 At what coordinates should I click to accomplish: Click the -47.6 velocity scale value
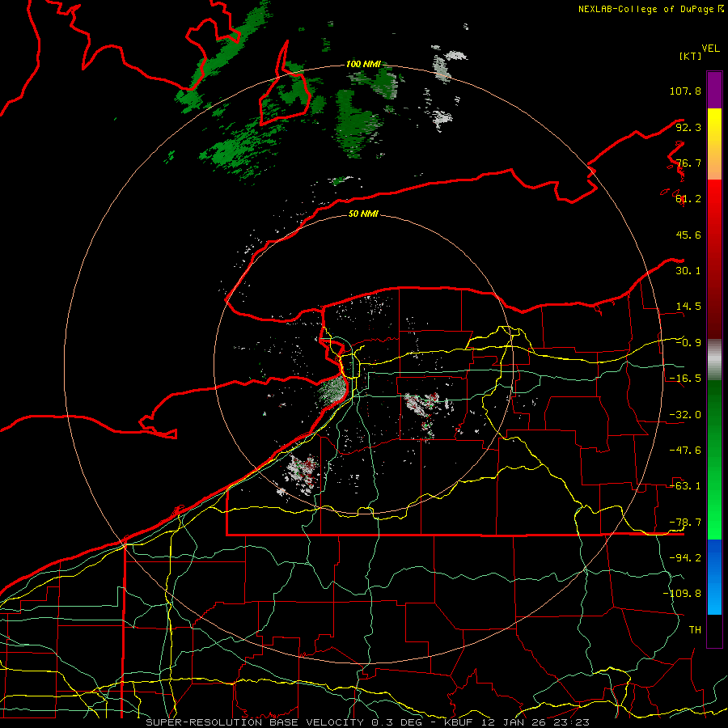pyautogui.click(x=685, y=451)
